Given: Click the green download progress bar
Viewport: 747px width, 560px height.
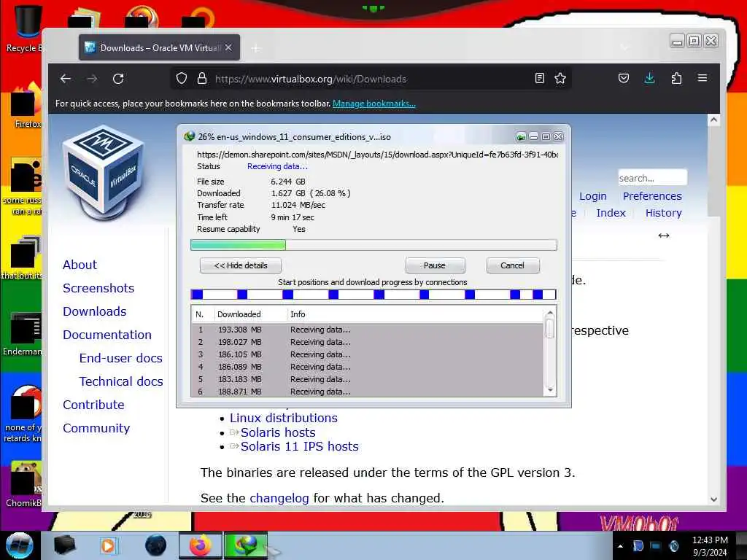Looking at the screenshot, I should click(373, 245).
